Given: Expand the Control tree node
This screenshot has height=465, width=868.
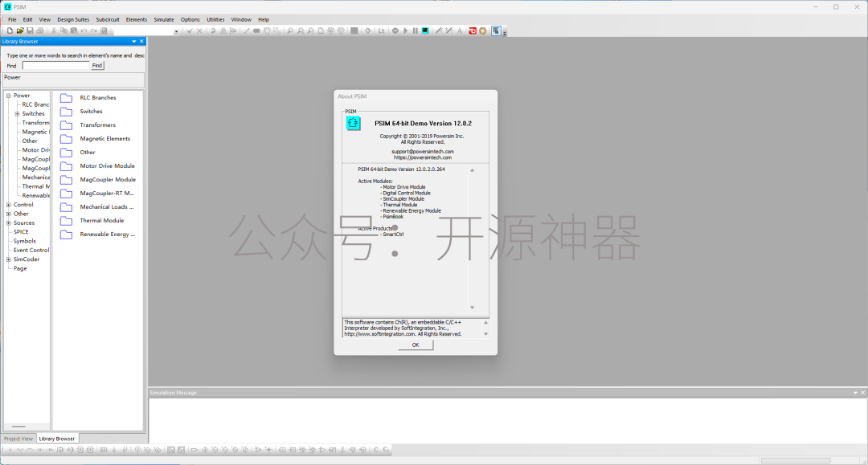Looking at the screenshot, I should click(8, 205).
